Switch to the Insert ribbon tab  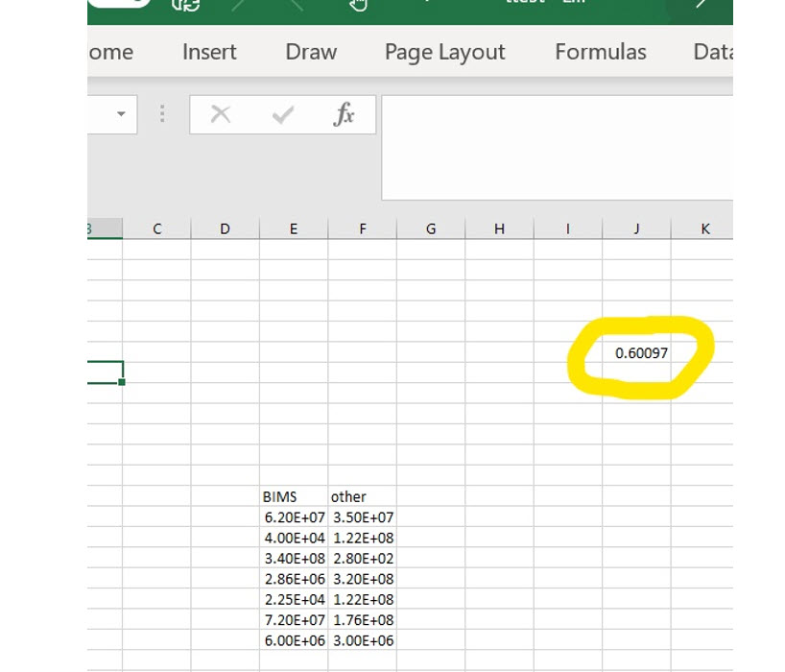click(x=209, y=52)
